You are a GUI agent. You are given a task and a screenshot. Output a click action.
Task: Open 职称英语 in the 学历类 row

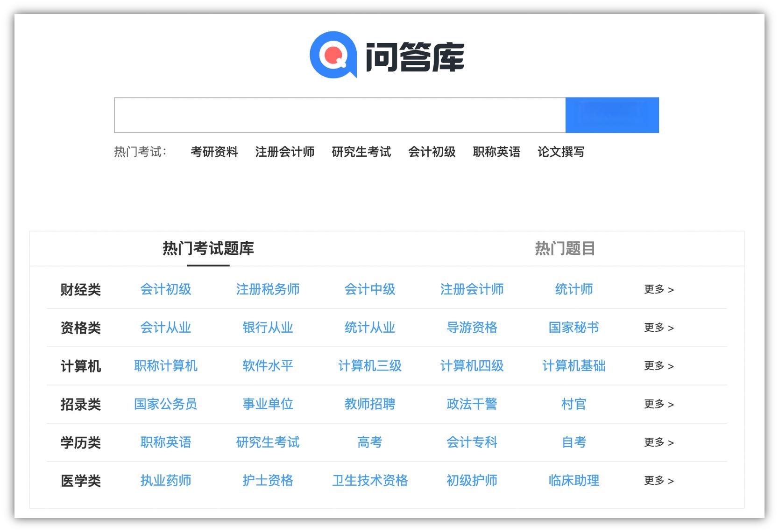click(x=166, y=442)
